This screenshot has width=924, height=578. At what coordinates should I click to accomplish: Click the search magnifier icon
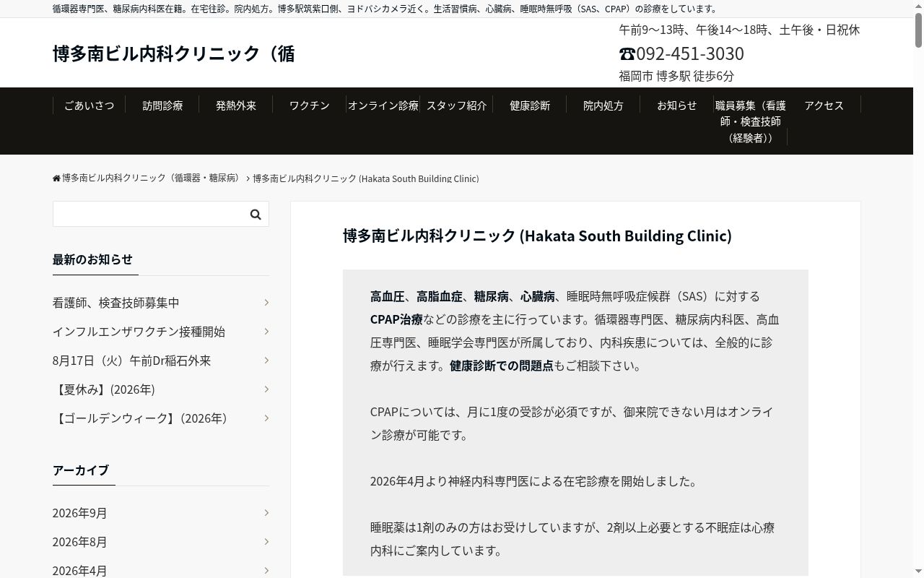[x=256, y=214]
